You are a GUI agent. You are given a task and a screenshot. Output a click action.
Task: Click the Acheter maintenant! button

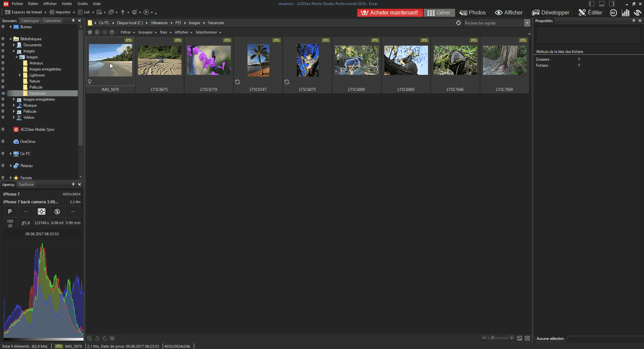(390, 13)
